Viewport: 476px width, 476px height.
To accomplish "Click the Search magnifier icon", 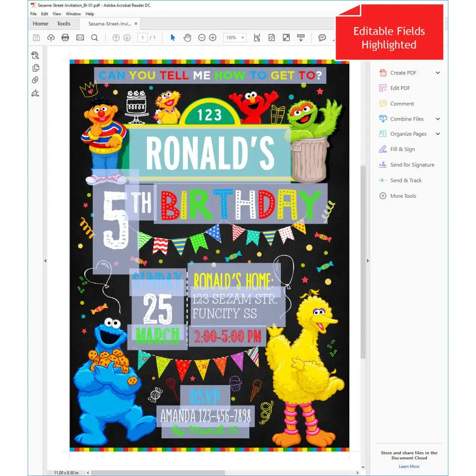I will click(x=95, y=37).
